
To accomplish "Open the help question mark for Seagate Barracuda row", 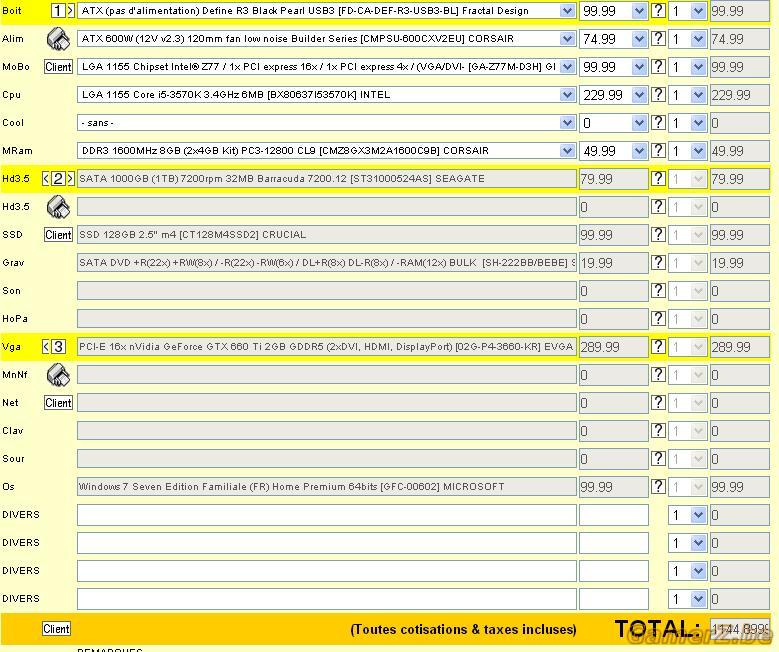I will pos(658,178).
